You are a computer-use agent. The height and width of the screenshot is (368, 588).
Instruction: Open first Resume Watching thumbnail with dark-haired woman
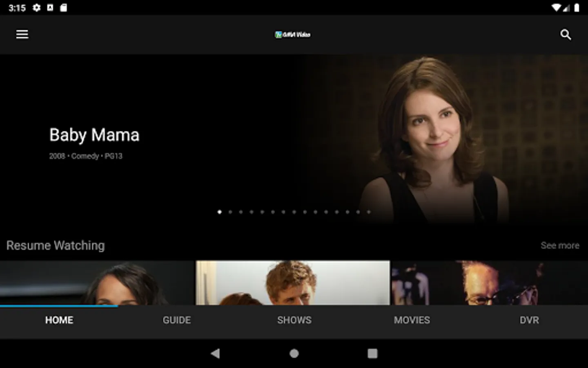[x=97, y=283]
